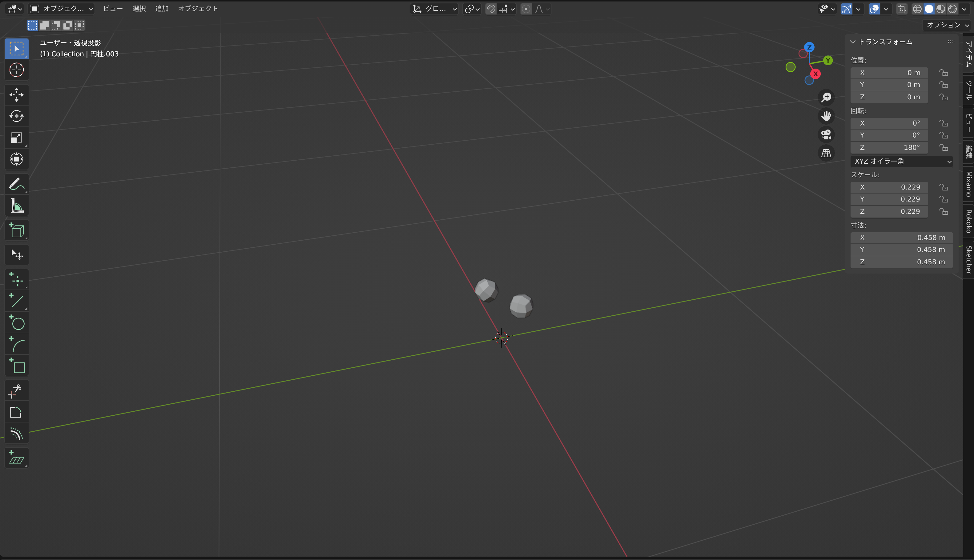Open the editor type dropdown
The height and width of the screenshot is (560, 974).
(15, 9)
